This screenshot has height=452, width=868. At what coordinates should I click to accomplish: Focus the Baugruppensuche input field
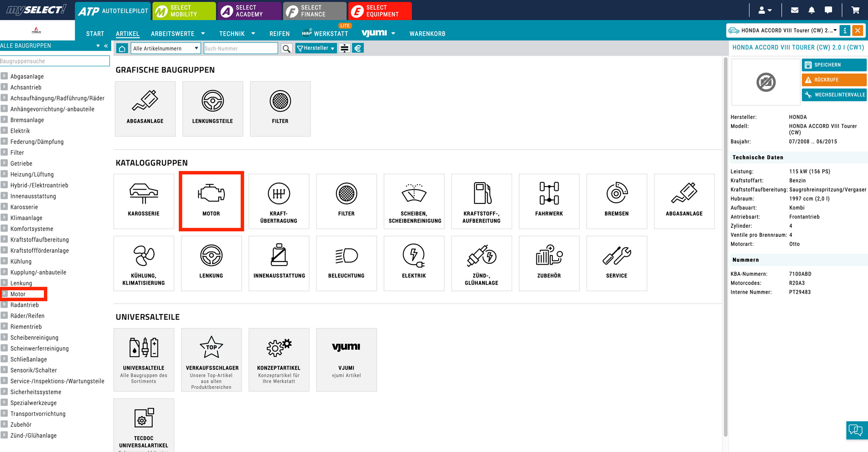point(55,61)
